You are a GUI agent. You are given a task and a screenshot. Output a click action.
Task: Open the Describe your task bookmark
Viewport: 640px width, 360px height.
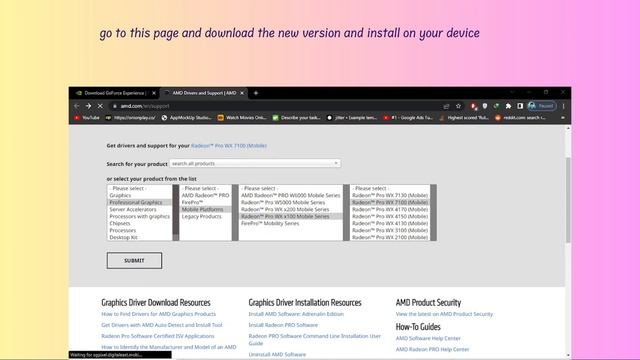click(297, 118)
